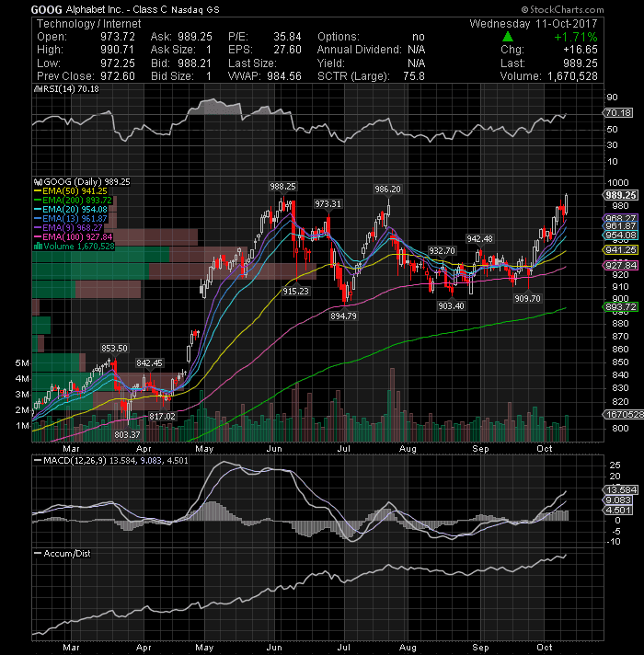Viewport: 644px width, 655px height.
Task: Click the EMA(20) 954.08 legend entry
Action: [71, 209]
